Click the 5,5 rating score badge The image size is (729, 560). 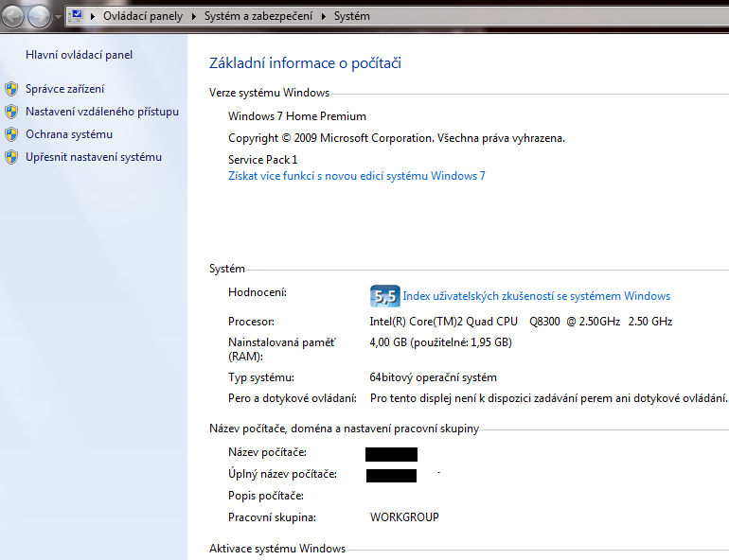[x=385, y=296]
